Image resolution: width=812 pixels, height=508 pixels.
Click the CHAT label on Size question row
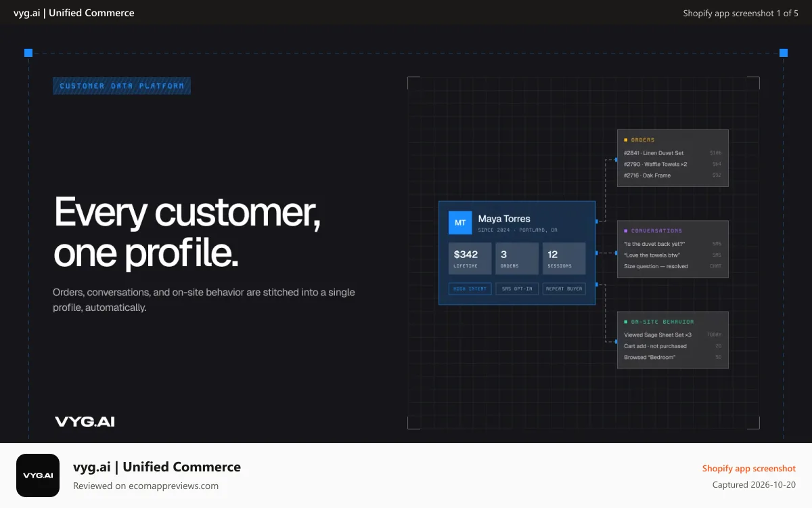pos(716,266)
